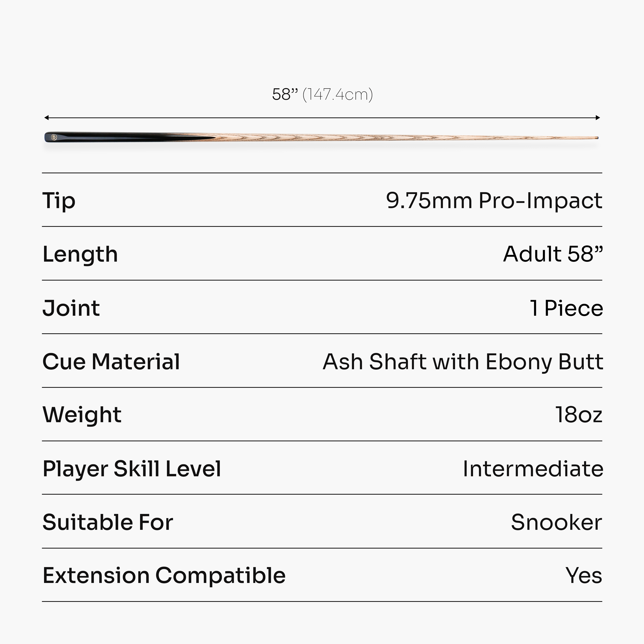Select the 58" (147.4cm) length label
The image size is (644, 644).
[322, 94]
